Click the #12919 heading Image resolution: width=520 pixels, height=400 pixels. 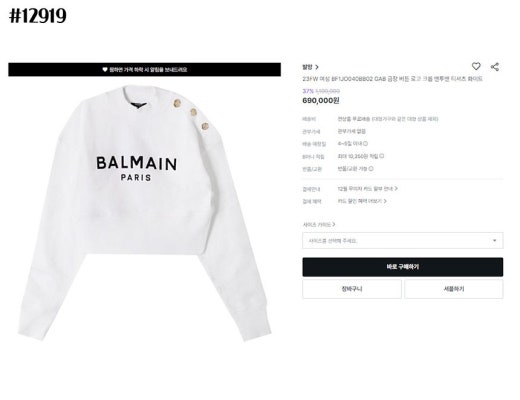click(x=38, y=16)
